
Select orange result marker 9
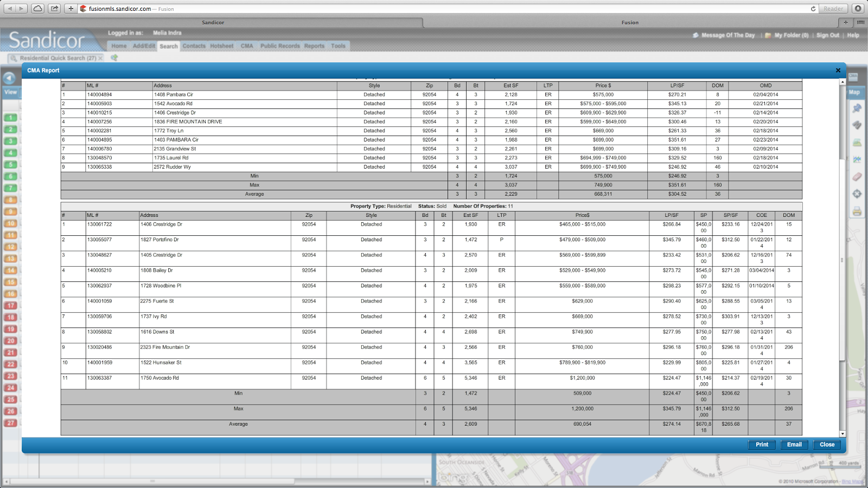click(10, 211)
